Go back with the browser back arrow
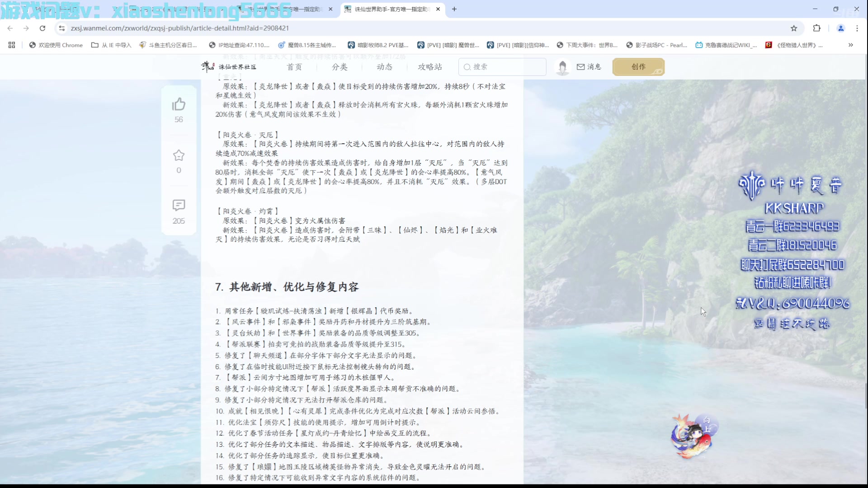This screenshot has width=868, height=488. [10, 28]
